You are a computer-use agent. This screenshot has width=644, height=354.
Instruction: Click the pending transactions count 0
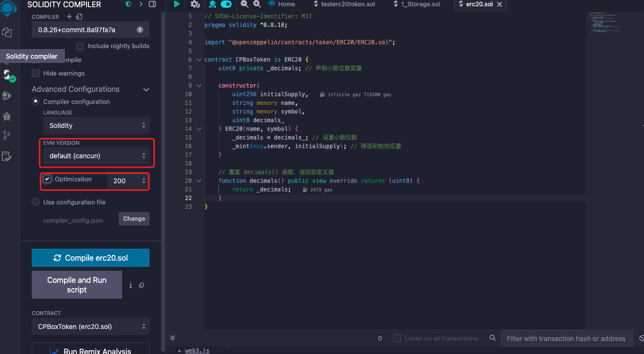(x=380, y=338)
